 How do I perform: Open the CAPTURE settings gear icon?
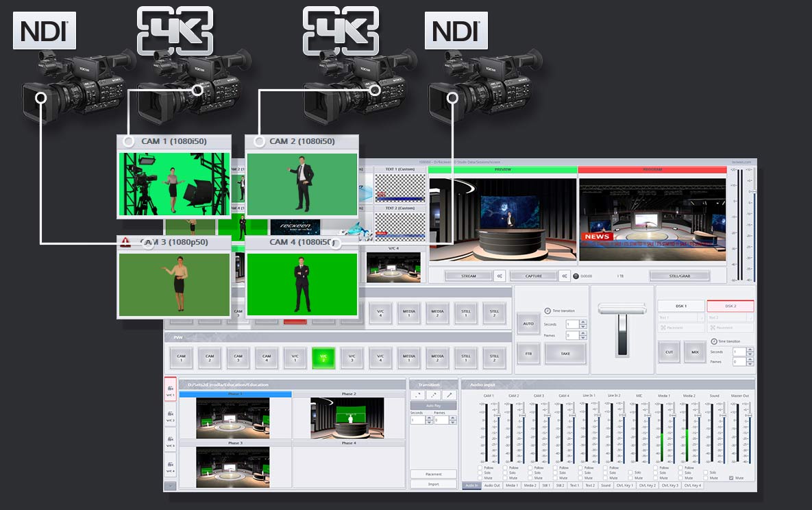(x=564, y=275)
